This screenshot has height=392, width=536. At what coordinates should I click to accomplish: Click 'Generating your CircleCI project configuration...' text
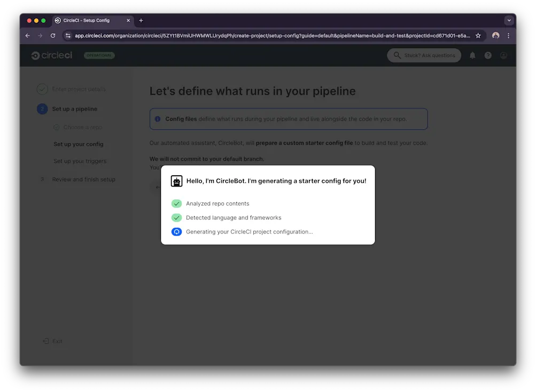click(x=249, y=232)
